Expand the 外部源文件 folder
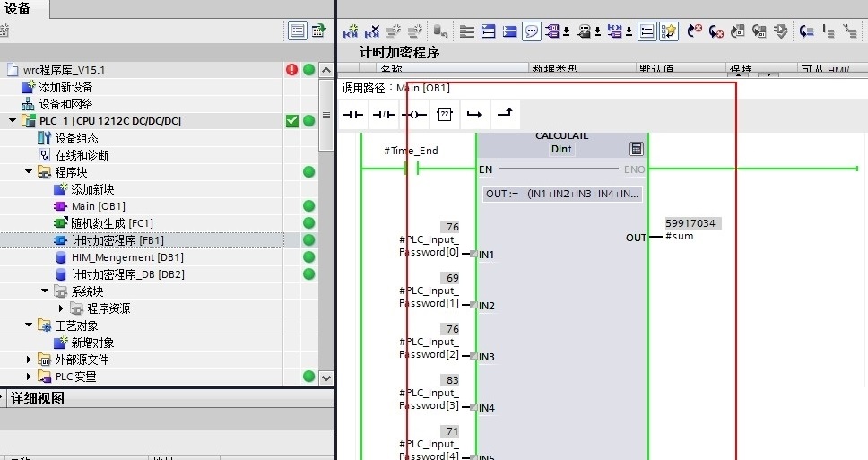 pyautogui.click(x=29, y=360)
